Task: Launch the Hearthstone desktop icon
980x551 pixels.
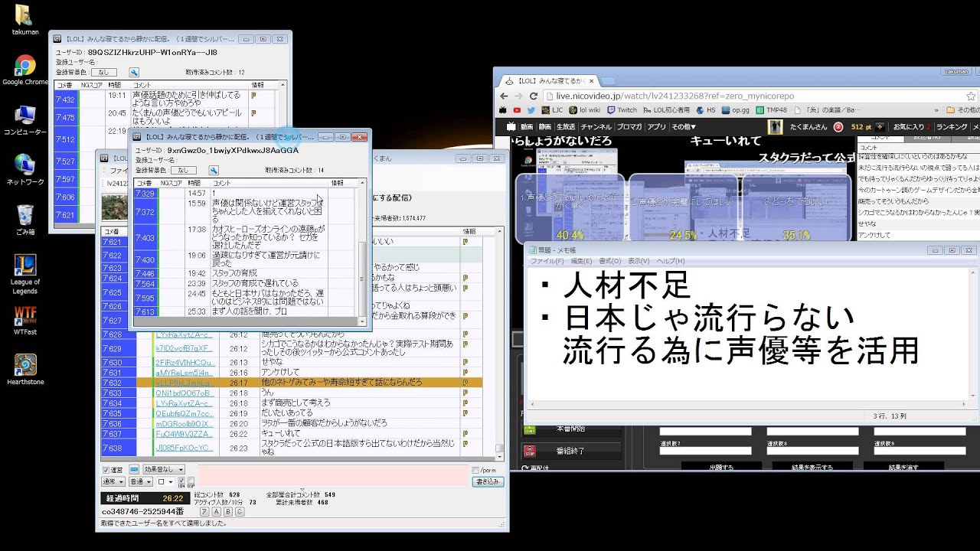Action: (x=24, y=364)
